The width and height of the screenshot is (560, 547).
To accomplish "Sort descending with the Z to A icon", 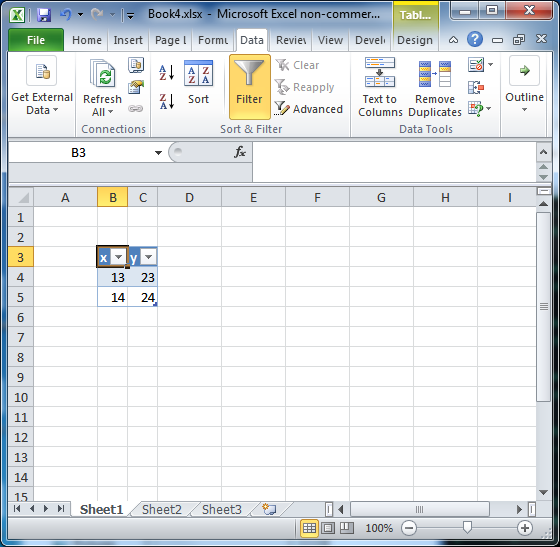I will click(x=166, y=101).
